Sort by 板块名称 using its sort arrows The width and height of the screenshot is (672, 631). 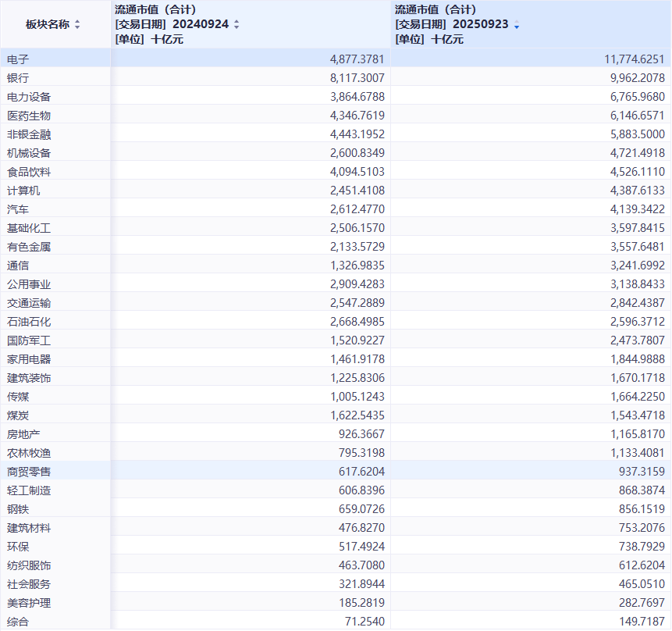tap(77, 25)
